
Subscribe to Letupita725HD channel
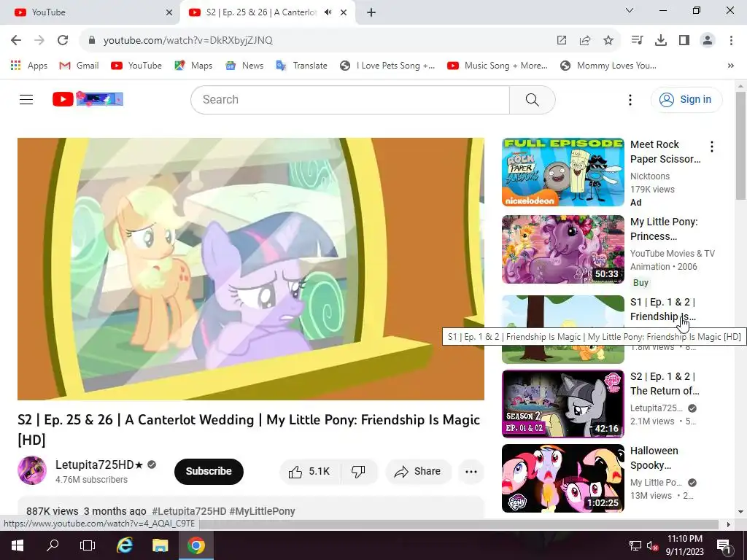point(209,472)
